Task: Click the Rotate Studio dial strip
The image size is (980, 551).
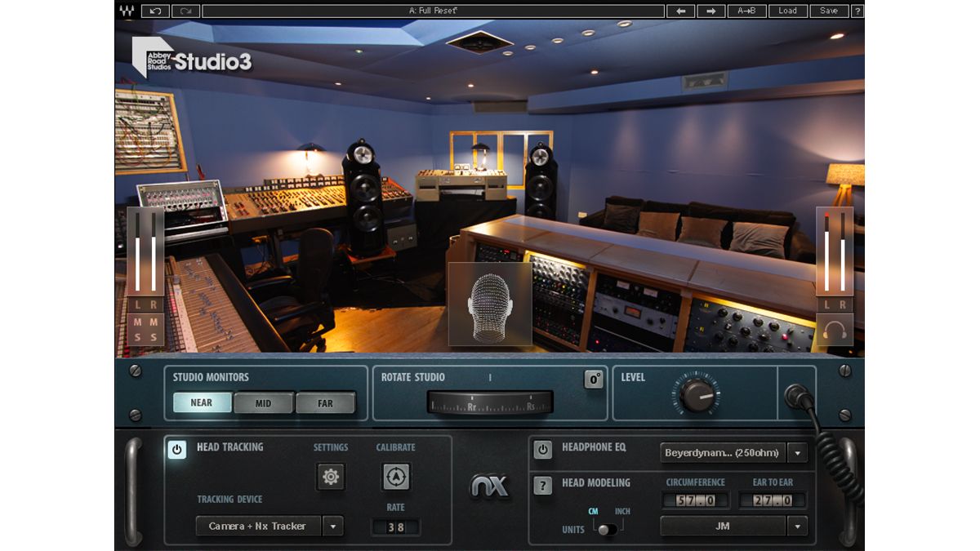Action: (x=490, y=402)
